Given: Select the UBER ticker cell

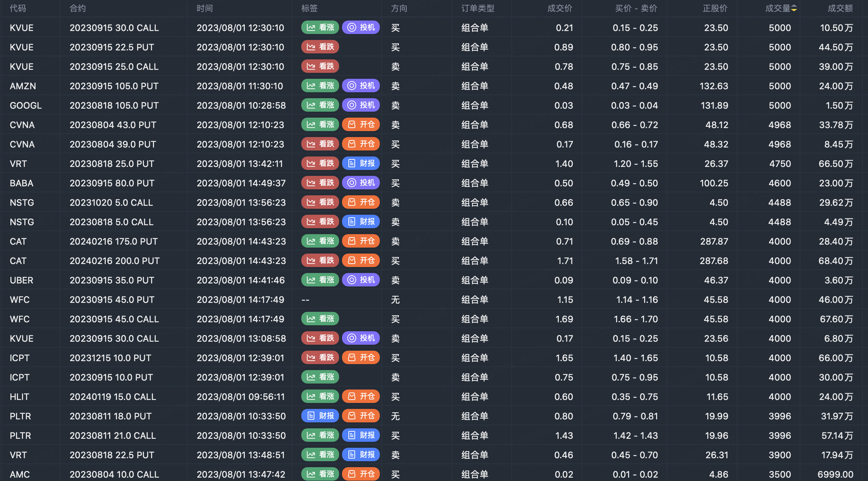Looking at the screenshot, I should [x=22, y=280].
